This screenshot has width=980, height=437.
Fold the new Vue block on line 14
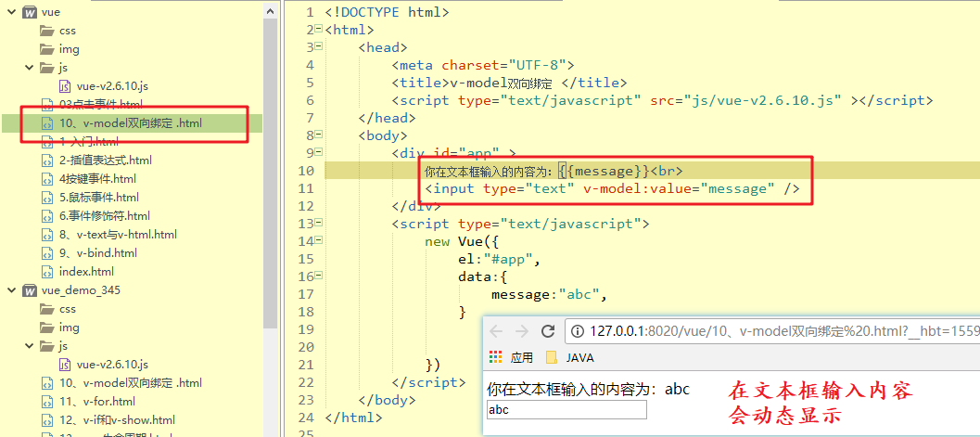319,240
